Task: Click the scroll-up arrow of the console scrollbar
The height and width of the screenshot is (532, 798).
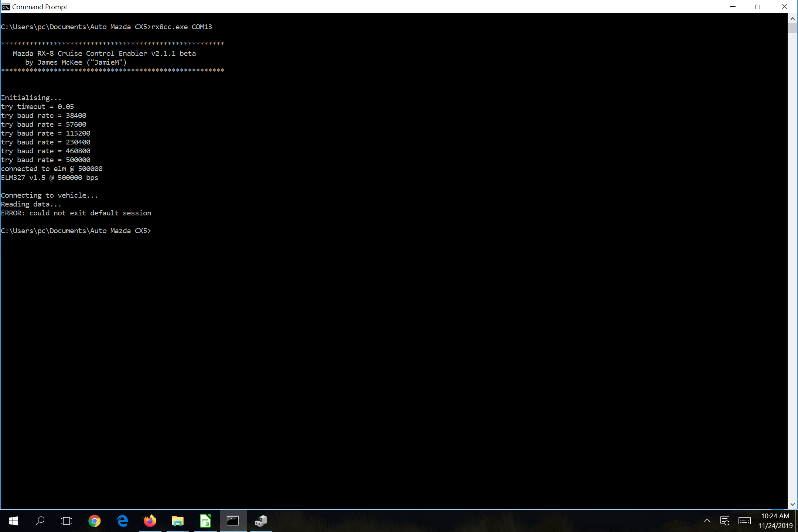Action: pyautogui.click(x=792, y=18)
